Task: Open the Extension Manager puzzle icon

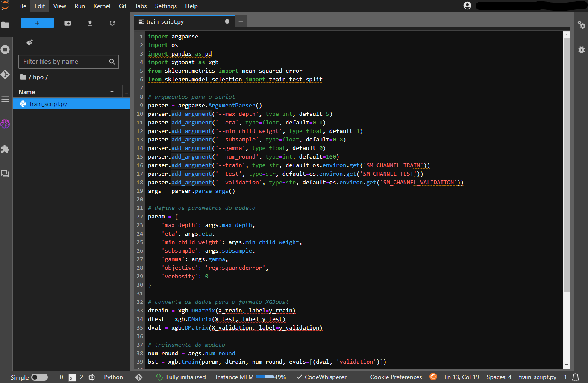Action: click(x=5, y=149)
